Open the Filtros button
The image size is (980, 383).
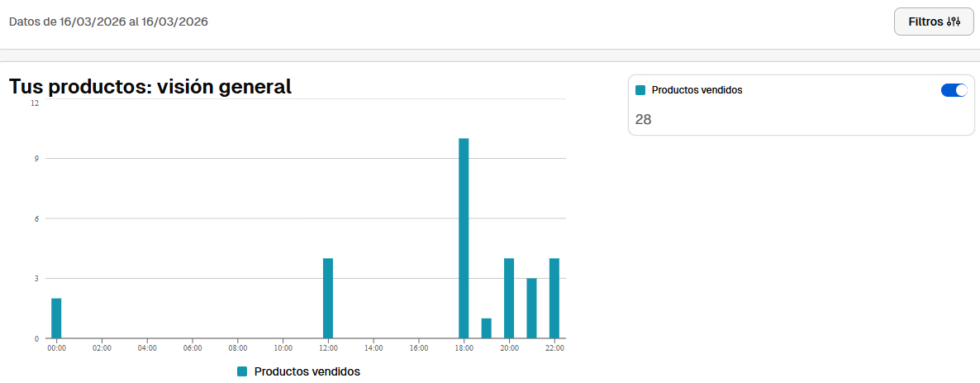click(934, 22)
